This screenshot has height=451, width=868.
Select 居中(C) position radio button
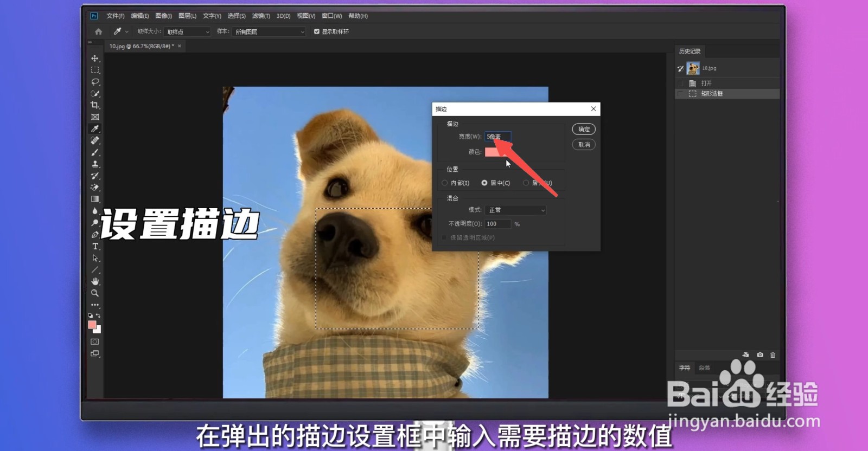click(484, 183)
